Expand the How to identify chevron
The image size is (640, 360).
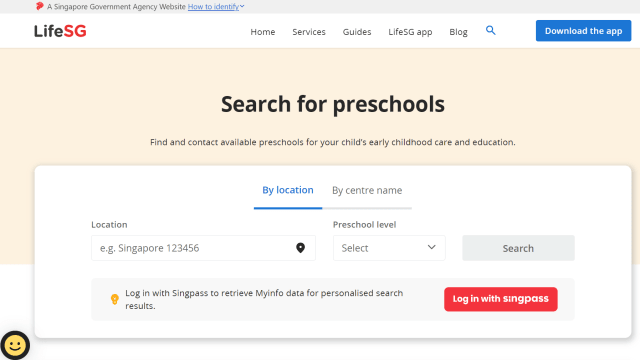tap(242, 6)
